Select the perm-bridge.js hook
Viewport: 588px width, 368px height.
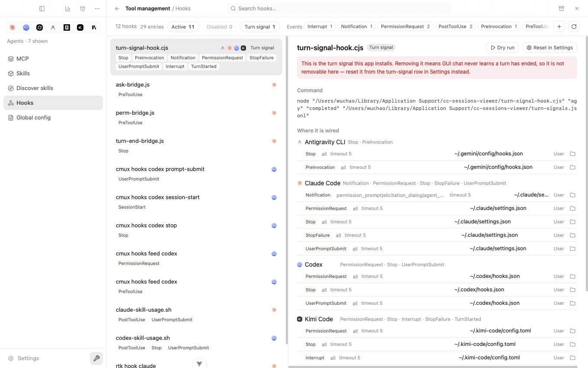coord(196,117)
